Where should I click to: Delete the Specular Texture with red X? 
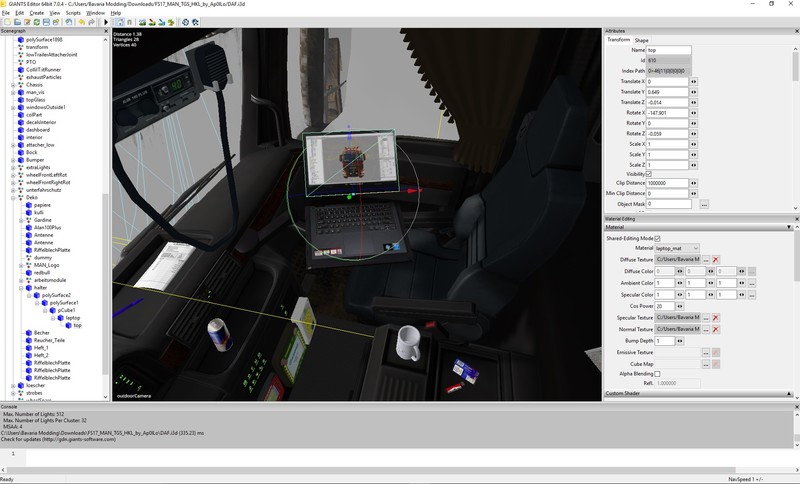[716, 317]
